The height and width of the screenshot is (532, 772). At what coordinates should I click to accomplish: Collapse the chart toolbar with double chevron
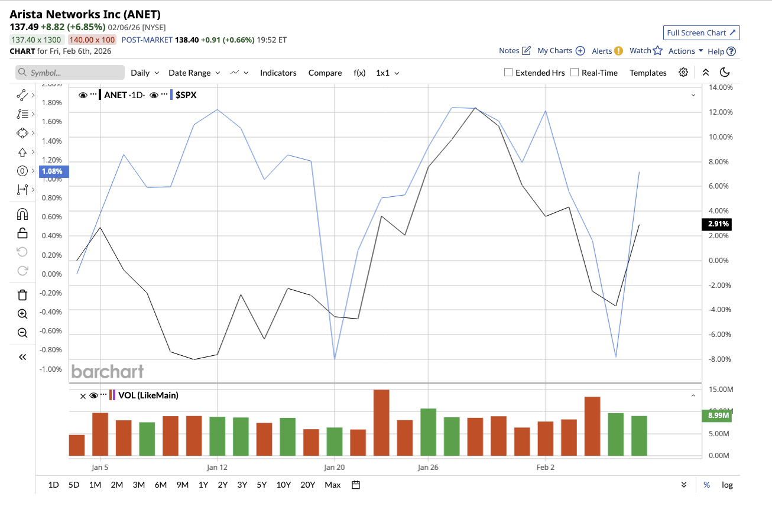(x=705, y=72)
